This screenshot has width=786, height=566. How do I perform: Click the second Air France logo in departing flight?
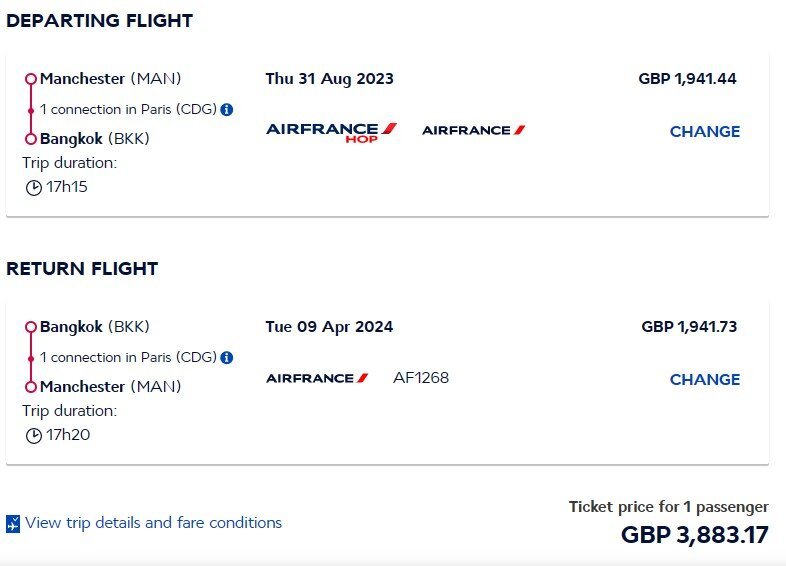pos(474,130)
